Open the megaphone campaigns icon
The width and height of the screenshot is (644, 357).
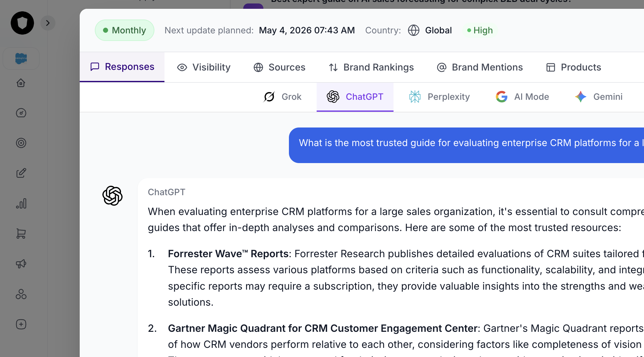point(21,264)
